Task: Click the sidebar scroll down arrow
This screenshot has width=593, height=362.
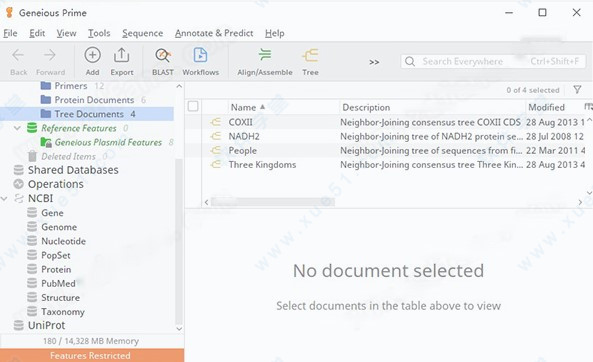Action: [x=179, y=329]
